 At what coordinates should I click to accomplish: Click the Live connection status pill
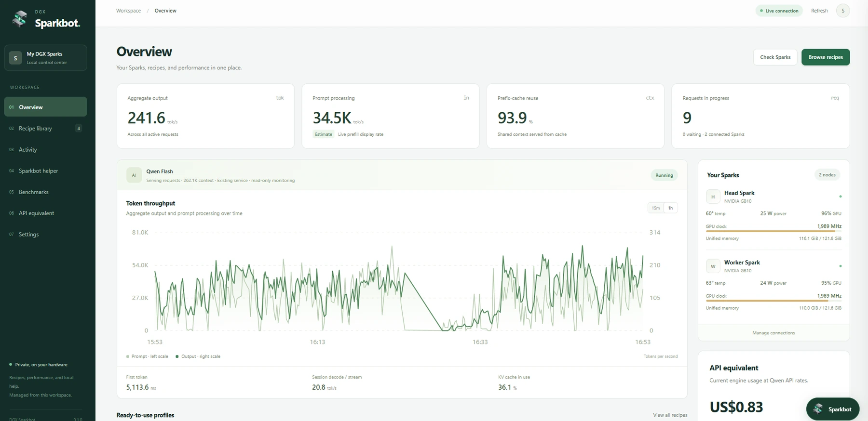(x=779, y=11)
